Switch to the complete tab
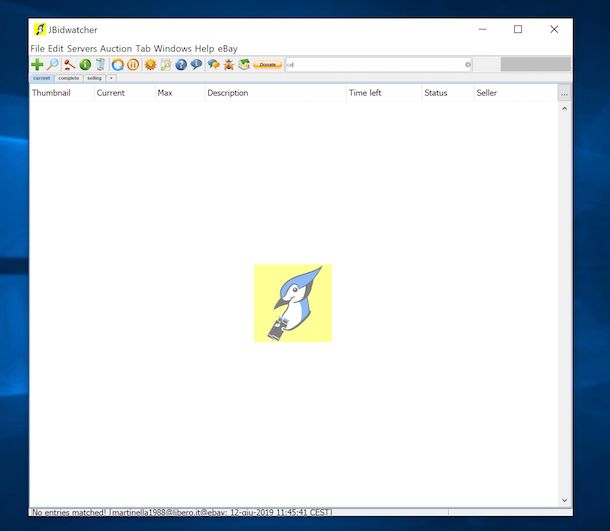Screen dimensions: 610x531 68,78
